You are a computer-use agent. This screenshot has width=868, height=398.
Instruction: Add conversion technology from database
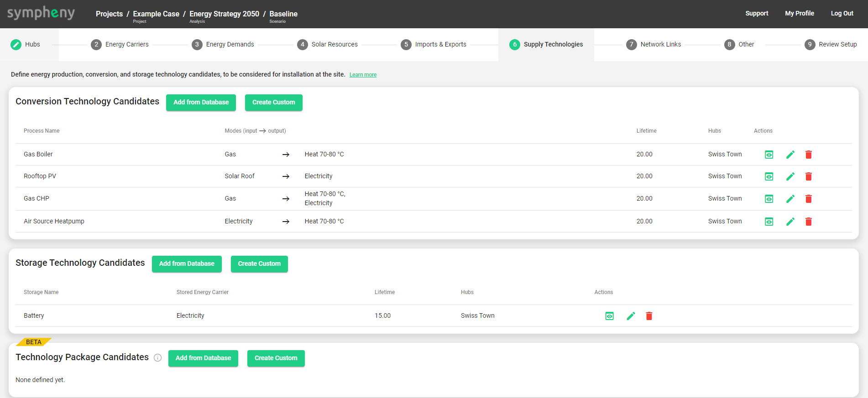[201, 103]
